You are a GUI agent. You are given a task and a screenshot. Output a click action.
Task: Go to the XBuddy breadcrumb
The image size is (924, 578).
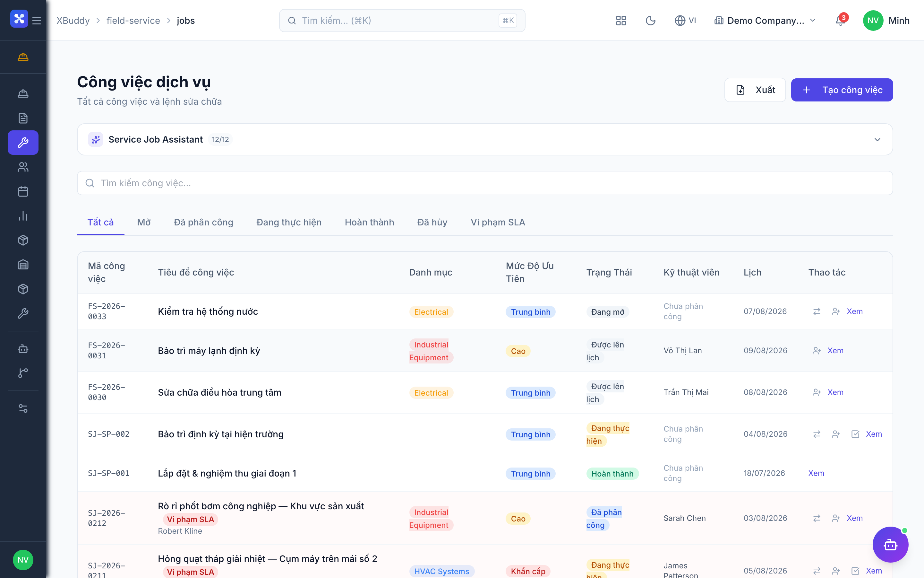pyautogui.click(x=73, y=21)
